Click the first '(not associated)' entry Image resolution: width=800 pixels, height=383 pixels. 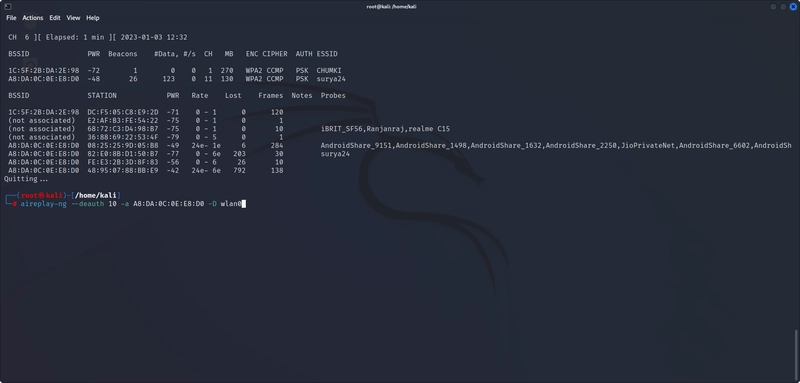tap(42, 120)
